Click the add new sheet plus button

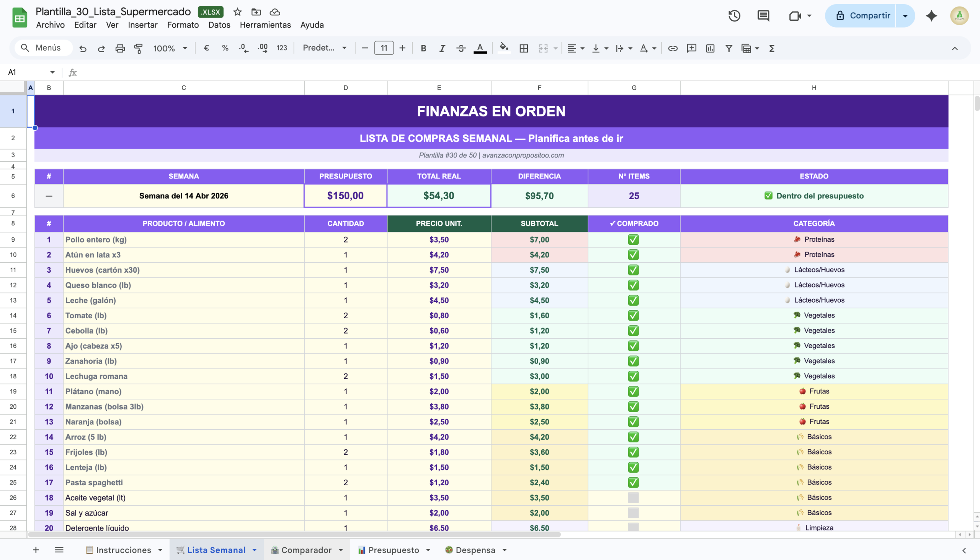(x=36, y=550)
